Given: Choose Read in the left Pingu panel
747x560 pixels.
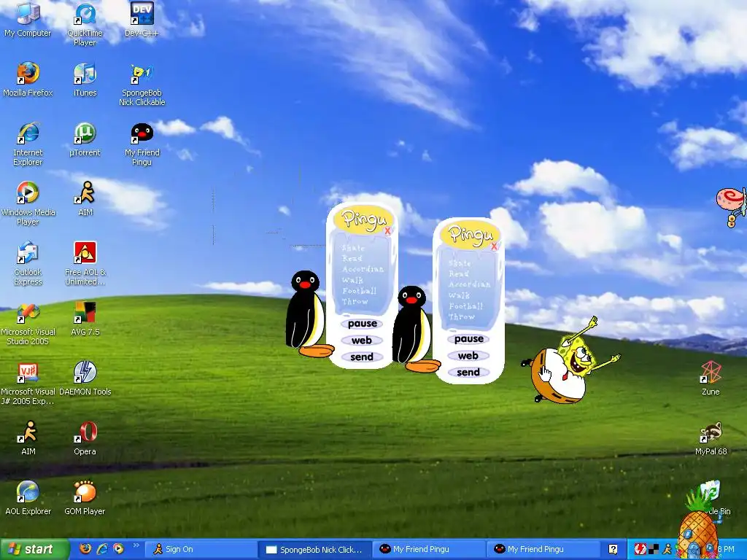Looking at the screenshot, I should [352, 259].
